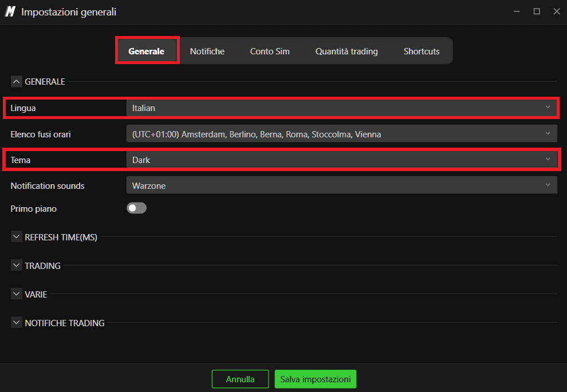Expand the VARIE section
Viewport: 567px width, 392px height.
click(x=16, y=294)
